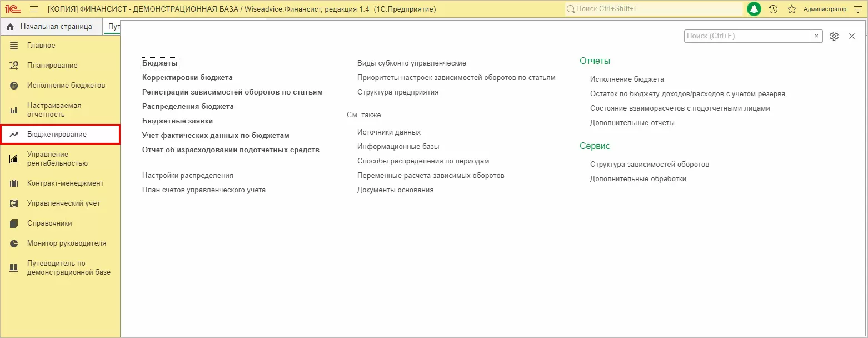The height and width of the screenshot is (338, 868).
Task: Click the Монитор руководителя pie icon
Action: [14, 243]
